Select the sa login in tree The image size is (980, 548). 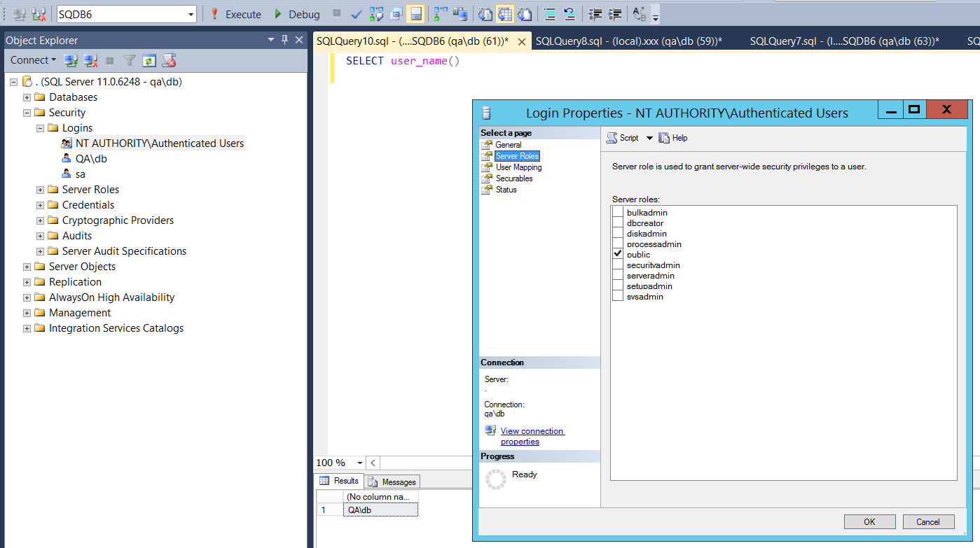point(81,174)
